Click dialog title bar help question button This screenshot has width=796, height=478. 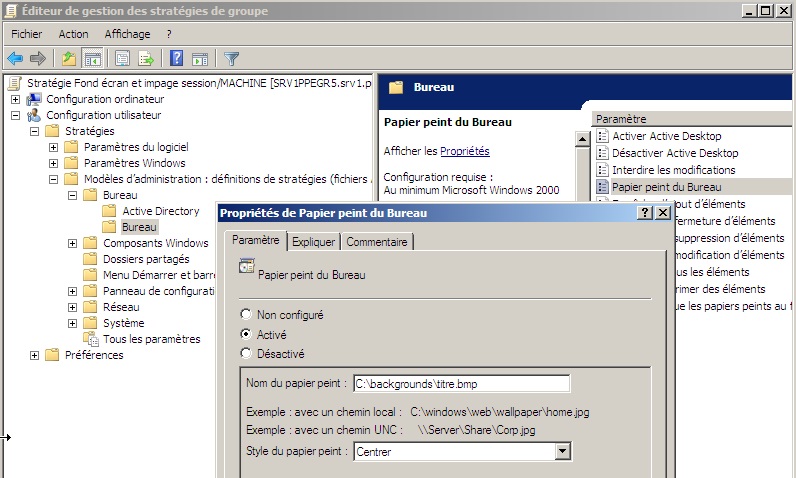(645, 213)
